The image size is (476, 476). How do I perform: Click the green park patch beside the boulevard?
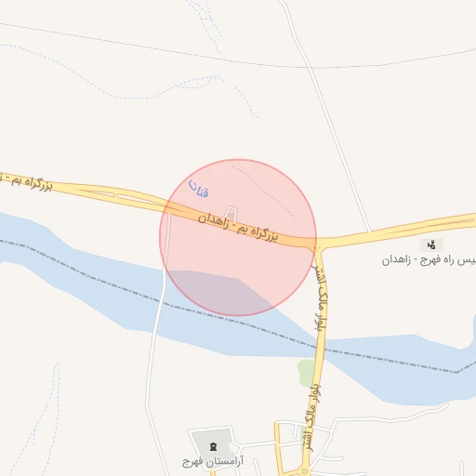click(x=306, y=373)
